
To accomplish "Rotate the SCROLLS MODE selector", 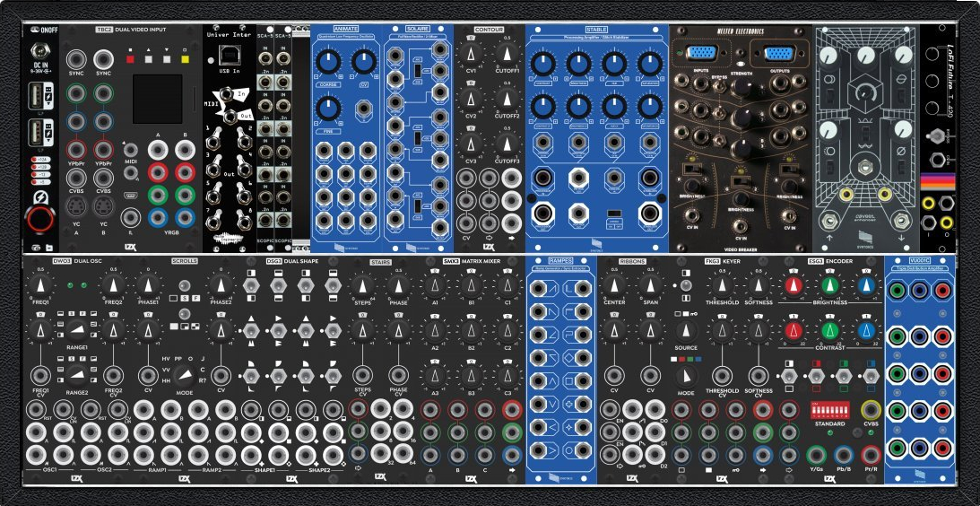I will (183, 374).
